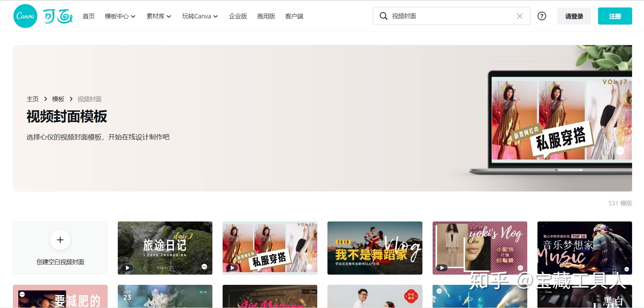Click the plus icon to create blank cover
644x308 pixels.
tap(60, 240)
